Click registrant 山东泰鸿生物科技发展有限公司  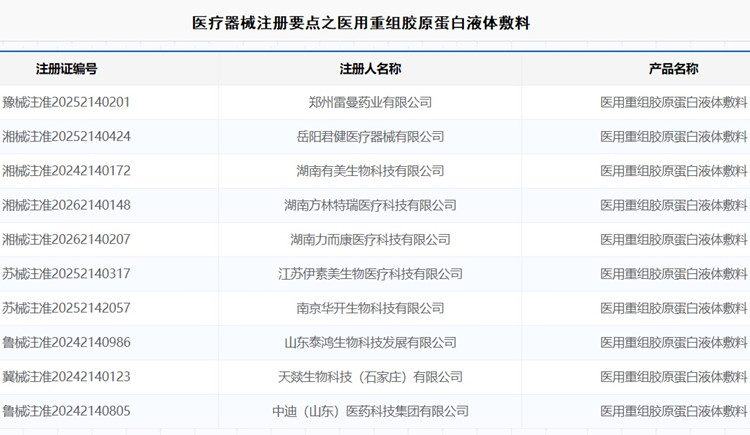pyautogui.click(x=370, y=343)
